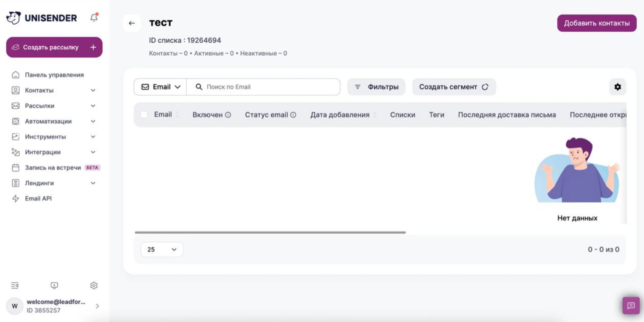Click the Unisender dog logo

13,18
